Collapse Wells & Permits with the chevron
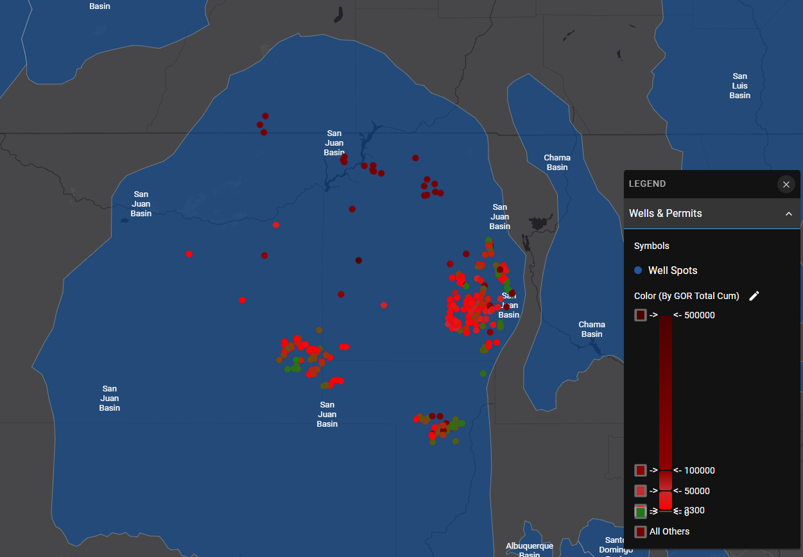The width and height of the screenshot is (803, 557). tap(788, 214)
